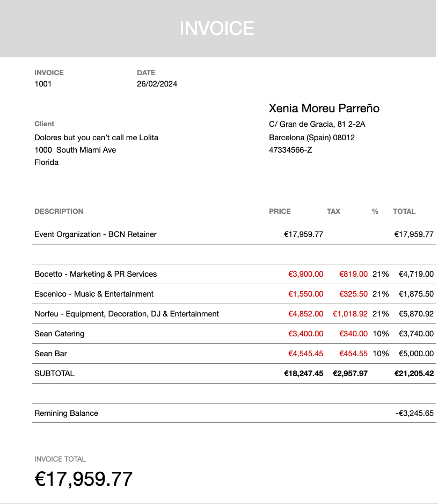Select the invoice number 1001
Screen dimensions: 438x504
[43, 84]
